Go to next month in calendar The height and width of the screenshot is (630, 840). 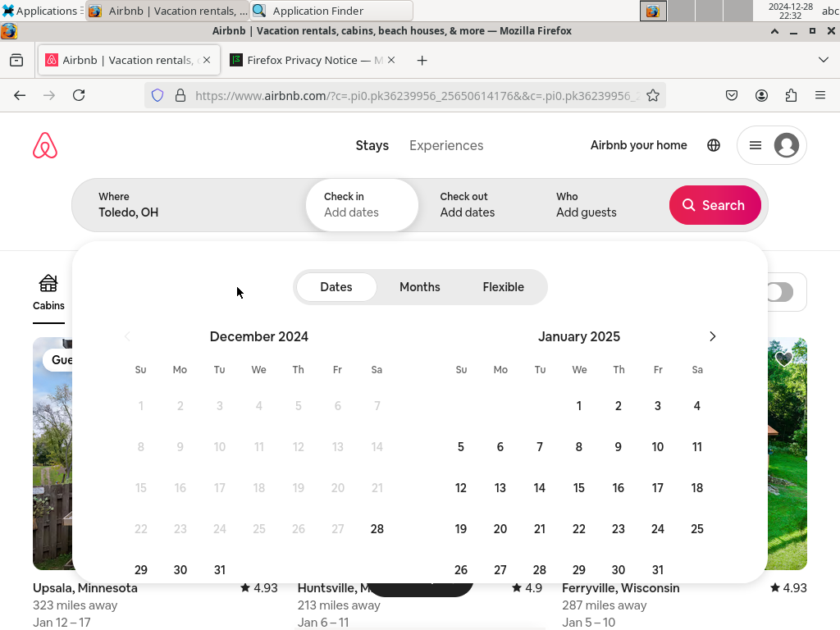[x=712, y=336]
